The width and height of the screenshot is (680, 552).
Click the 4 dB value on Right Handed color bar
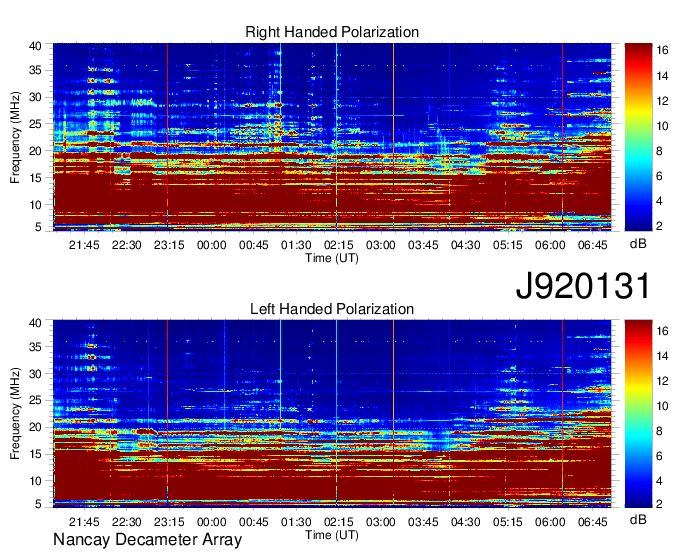660,201
